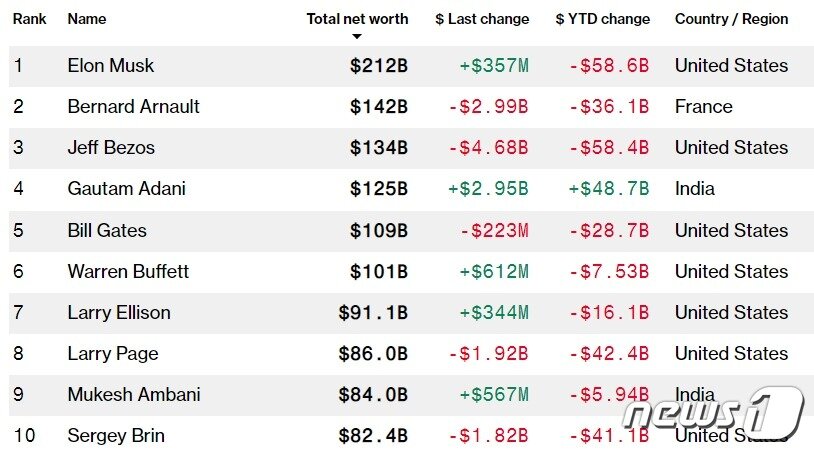This screenshot has width=814, height=453.
Task: Click Sergey Brin's name
Action: coord(116,435)
